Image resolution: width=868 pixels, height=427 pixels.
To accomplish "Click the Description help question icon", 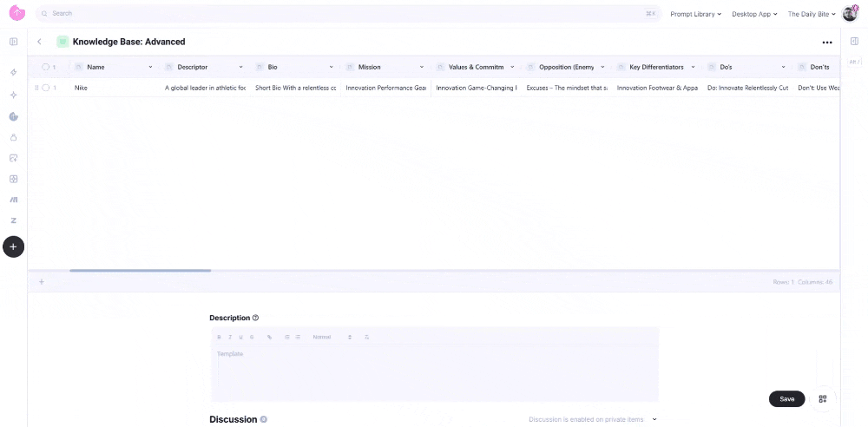I will 255,318.
